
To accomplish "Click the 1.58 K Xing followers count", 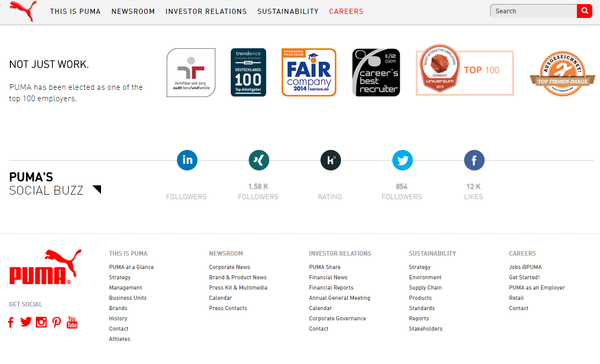I will (258, 186).
